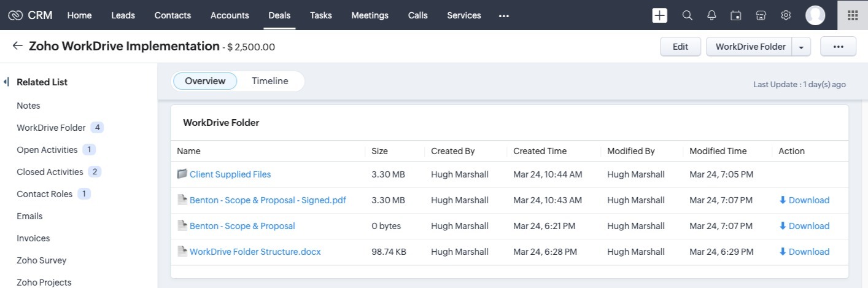
Task: Click the Closed Activities count badge 2
Action: pos(95,172)
